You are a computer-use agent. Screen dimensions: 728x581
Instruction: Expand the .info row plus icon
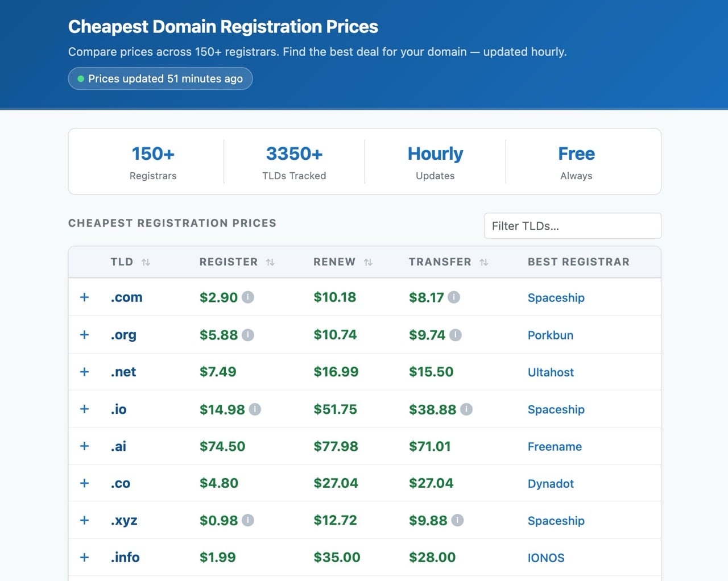tap(84, 557)
